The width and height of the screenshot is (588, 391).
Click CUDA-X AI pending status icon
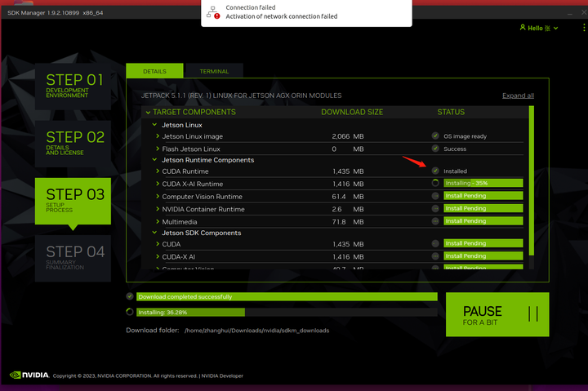[x=435, y=256]
